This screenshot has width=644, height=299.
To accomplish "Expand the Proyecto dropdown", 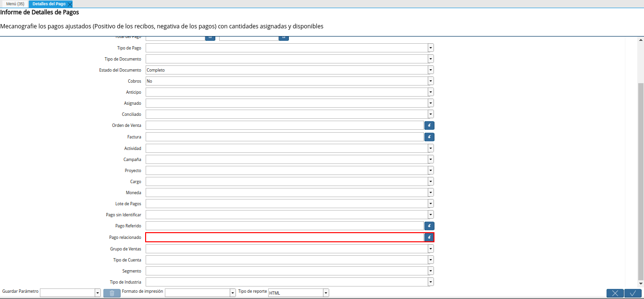I will 431,171.
